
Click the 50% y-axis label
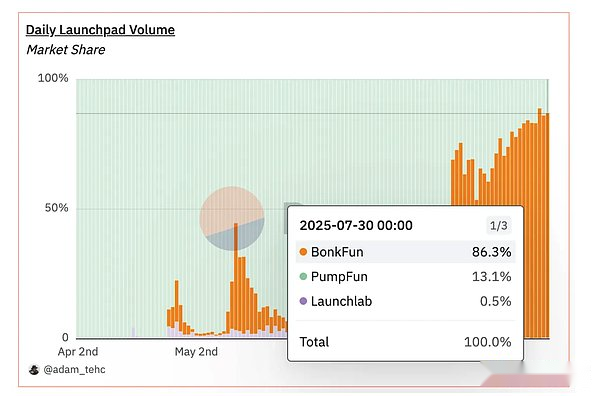coord(57,208)
